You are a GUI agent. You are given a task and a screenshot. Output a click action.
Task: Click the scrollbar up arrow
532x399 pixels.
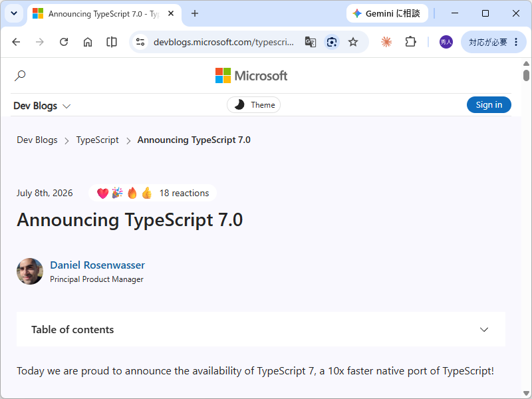(526, 63)
